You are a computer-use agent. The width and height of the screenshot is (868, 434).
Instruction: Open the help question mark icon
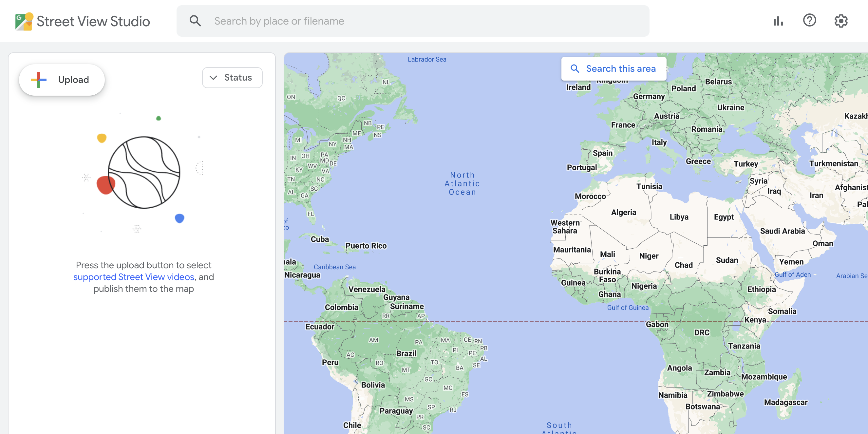click(x=809, y=21)
